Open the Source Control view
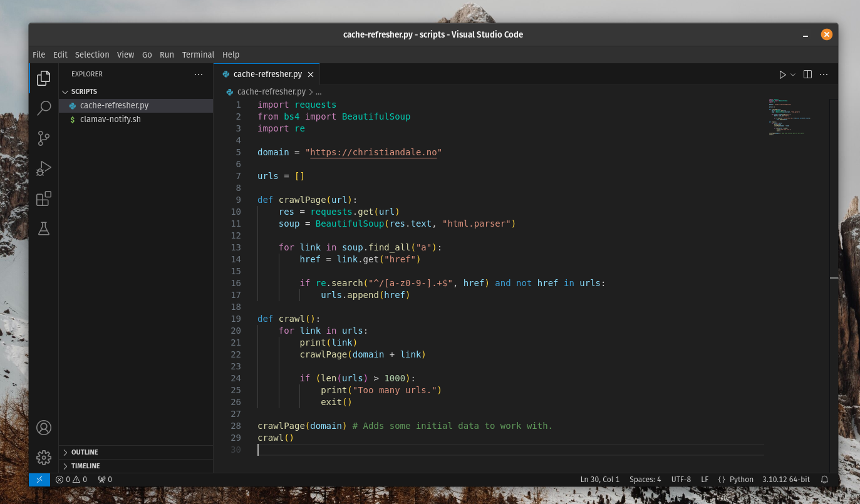The image size is (860, 504). pyautogui.click(x=43, y=138)
